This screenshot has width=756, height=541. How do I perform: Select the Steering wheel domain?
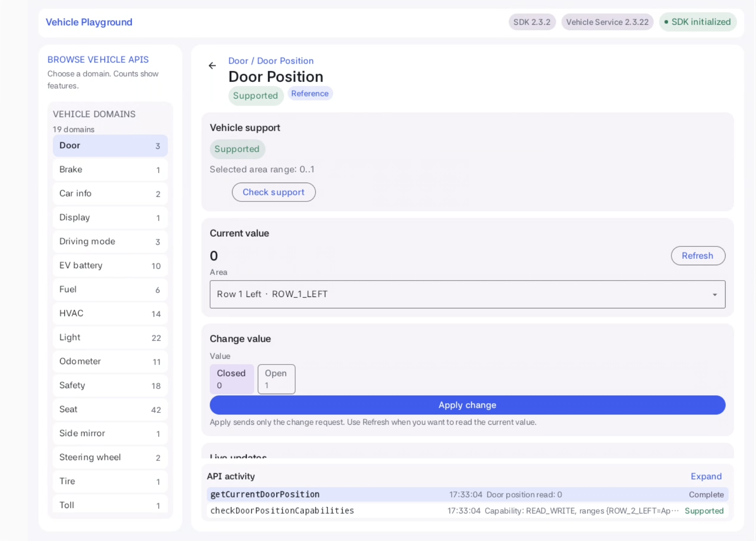pos(110,458)
